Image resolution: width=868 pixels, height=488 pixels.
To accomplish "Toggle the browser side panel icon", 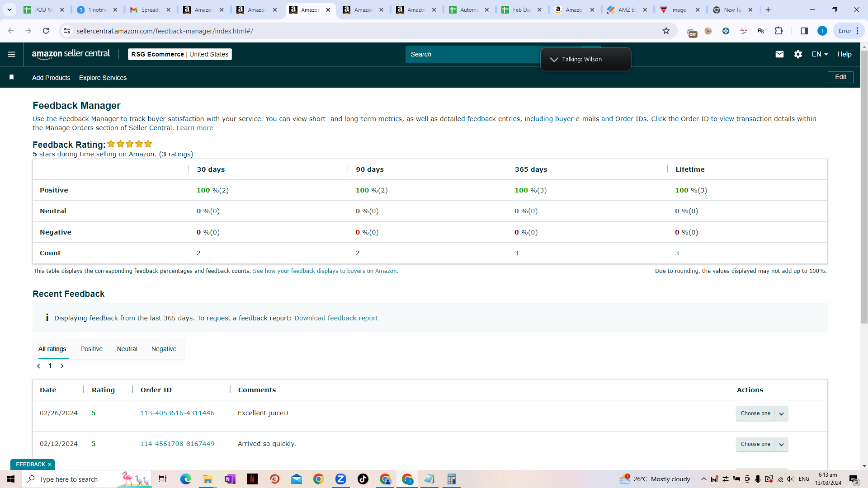I will click(804, 31).
